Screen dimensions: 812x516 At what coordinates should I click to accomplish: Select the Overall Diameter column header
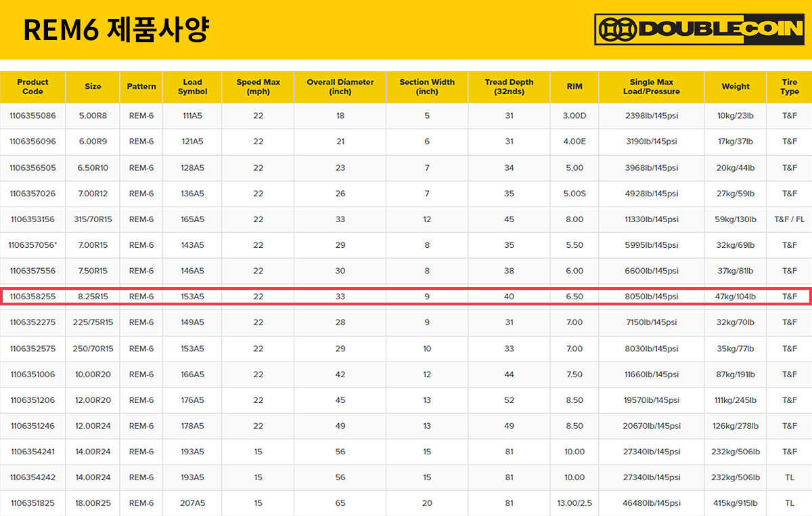pos(340,87)
